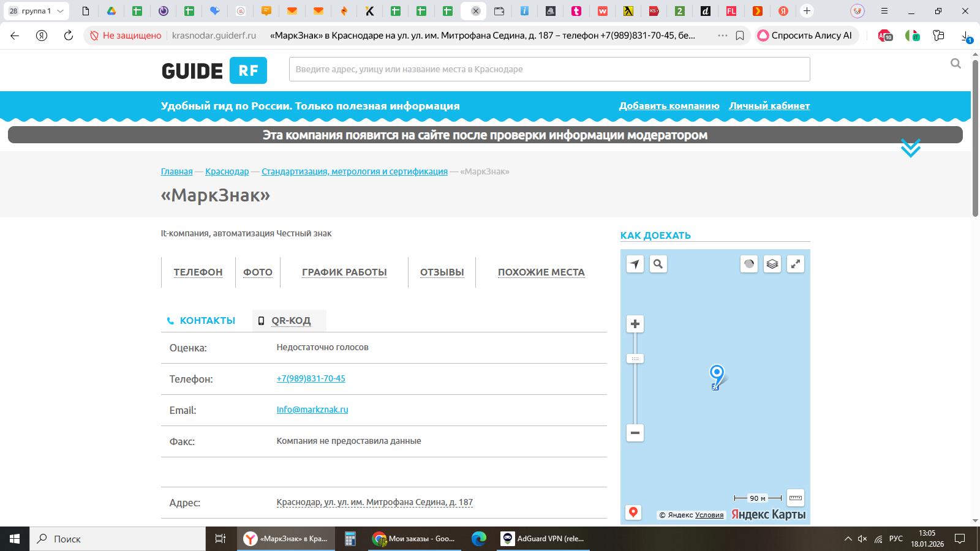Switch to the AdGuard VPN taskbar window
Image resolution: width=980 pixels, height=551 pixels.
click(543, 539)
